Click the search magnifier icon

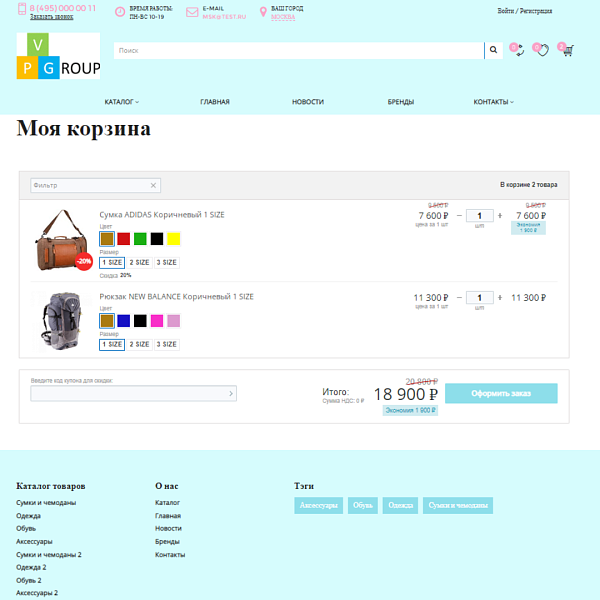tap(492, 51)
